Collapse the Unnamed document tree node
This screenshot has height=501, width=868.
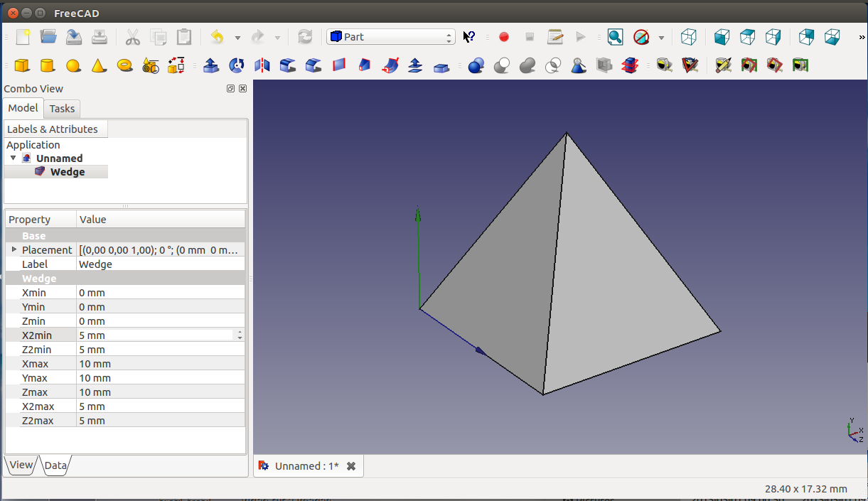14,158
